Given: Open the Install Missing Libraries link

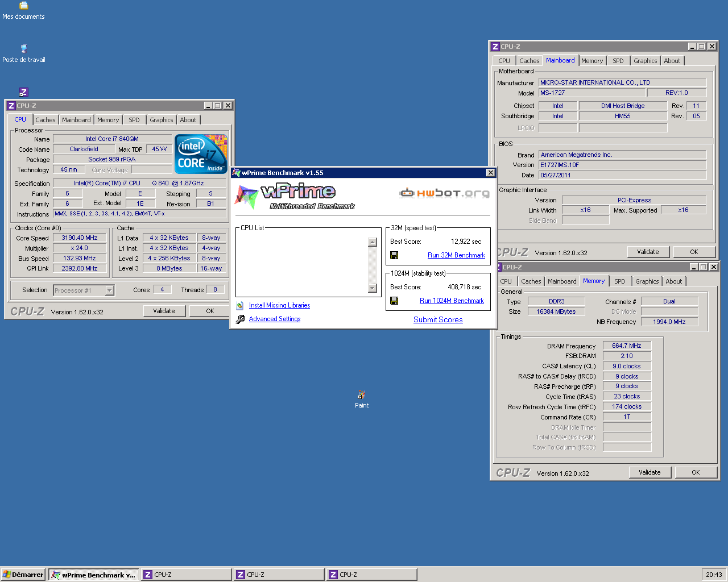Looking at the screenshot, I should coord(279,305).
